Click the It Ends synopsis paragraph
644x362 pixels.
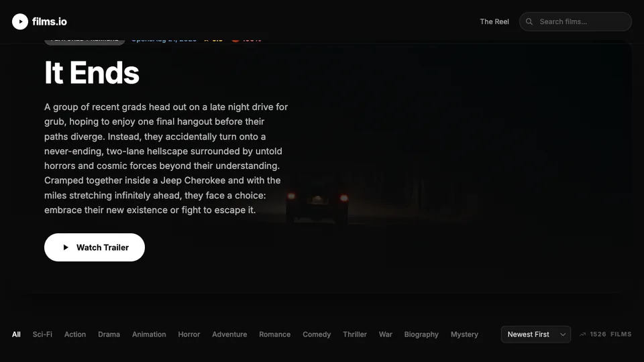tap(166, 158)
